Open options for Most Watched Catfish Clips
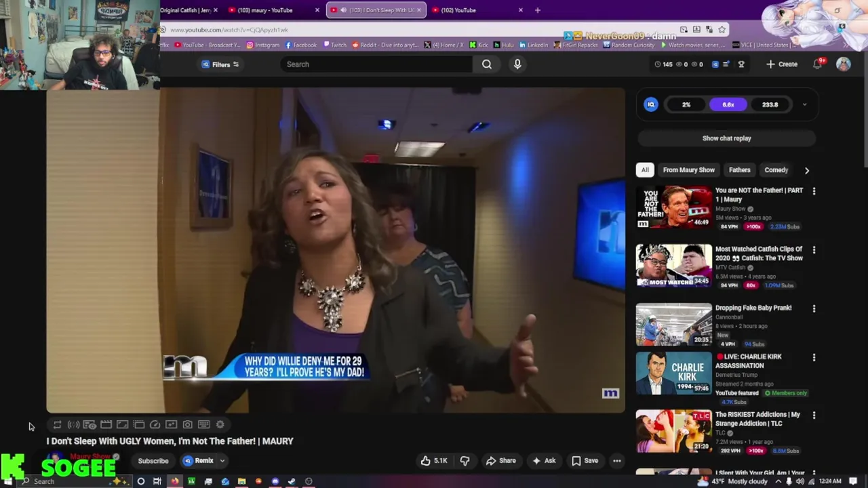 click(x=814, y=250)
